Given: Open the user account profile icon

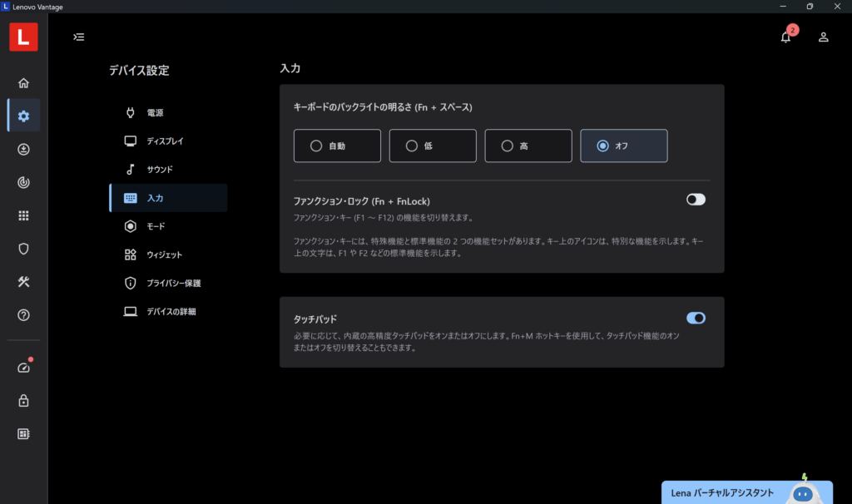Looking at the screenshot, I should [823, 37].
